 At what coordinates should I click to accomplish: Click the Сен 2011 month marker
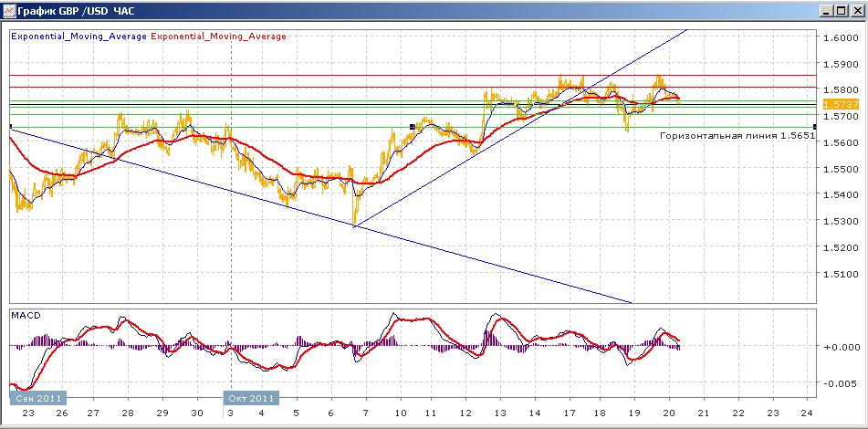tap(37, 398)
